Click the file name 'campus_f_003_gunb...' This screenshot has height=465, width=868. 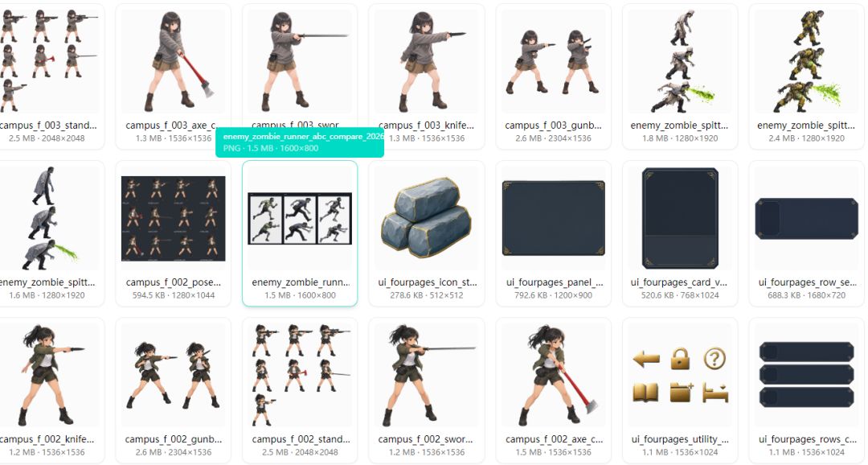[x=553, y=126]
